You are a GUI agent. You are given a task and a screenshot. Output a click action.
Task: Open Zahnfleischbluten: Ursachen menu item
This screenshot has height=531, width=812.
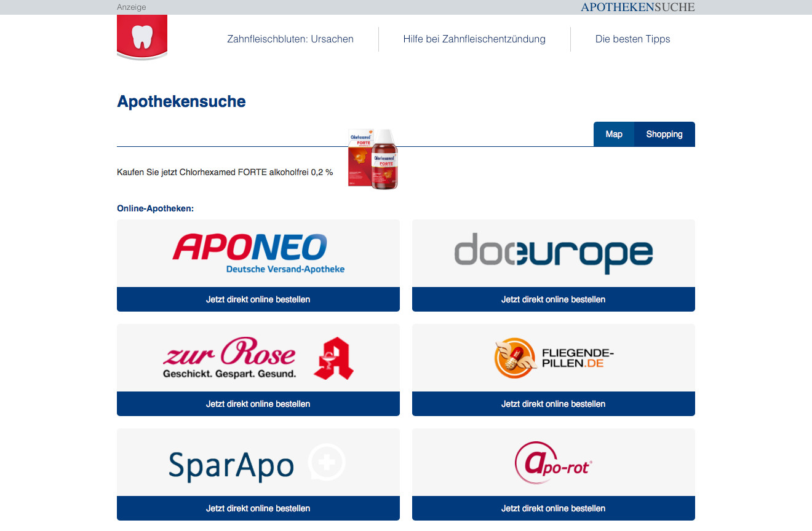click(x=290, y=39)
